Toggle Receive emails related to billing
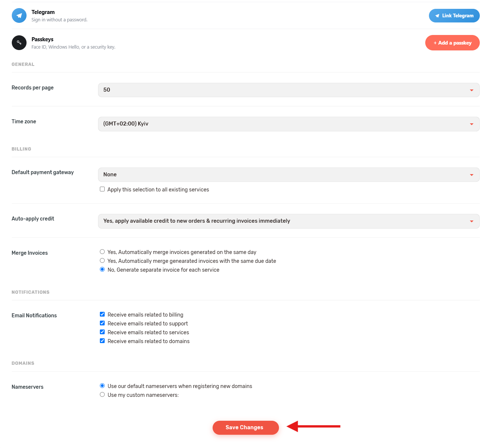The height and width of the screenshot is (448, 489). [102, 314]
